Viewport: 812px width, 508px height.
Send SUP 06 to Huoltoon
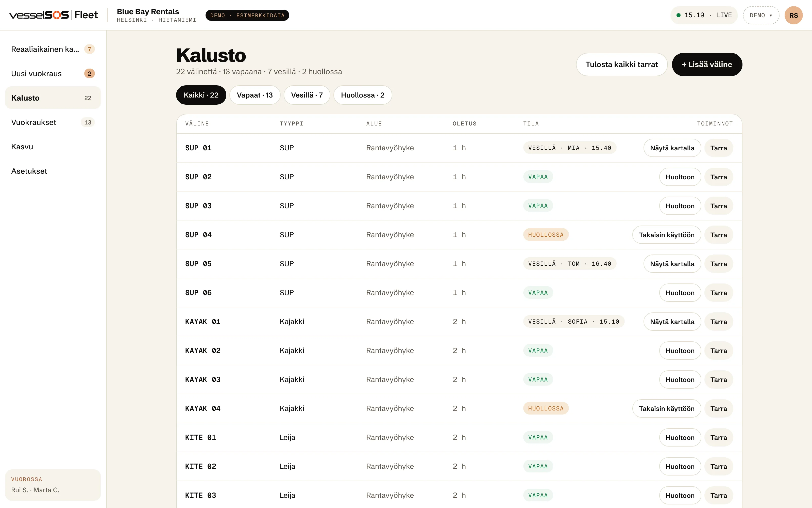tap(680, 293)
